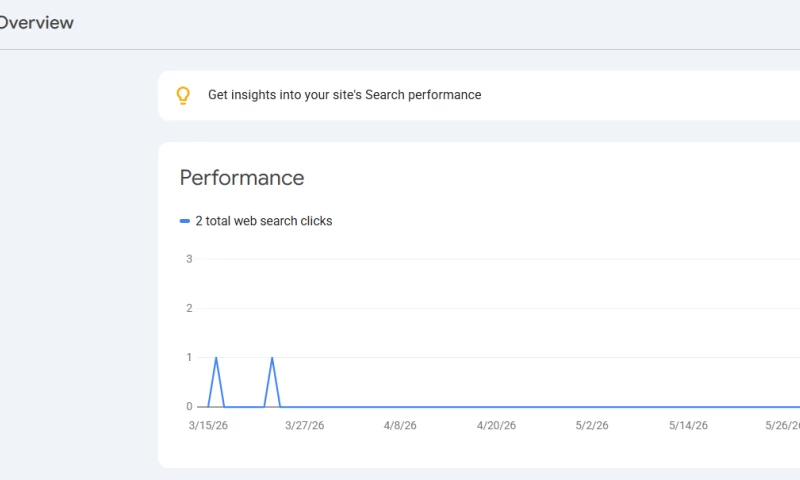Click the y-axis value 0
Screen dimensions: 800x480
189,407
